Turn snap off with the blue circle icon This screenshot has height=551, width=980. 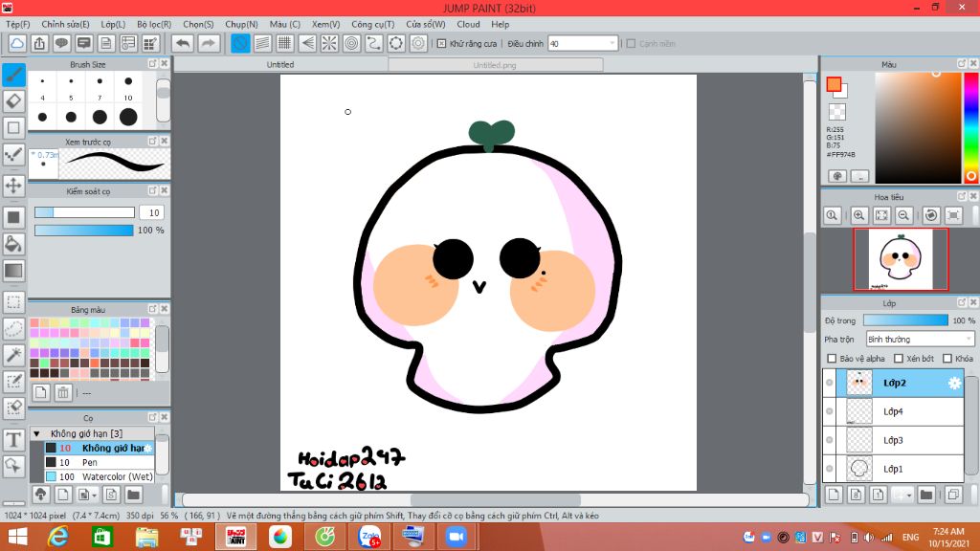[240, 43]
